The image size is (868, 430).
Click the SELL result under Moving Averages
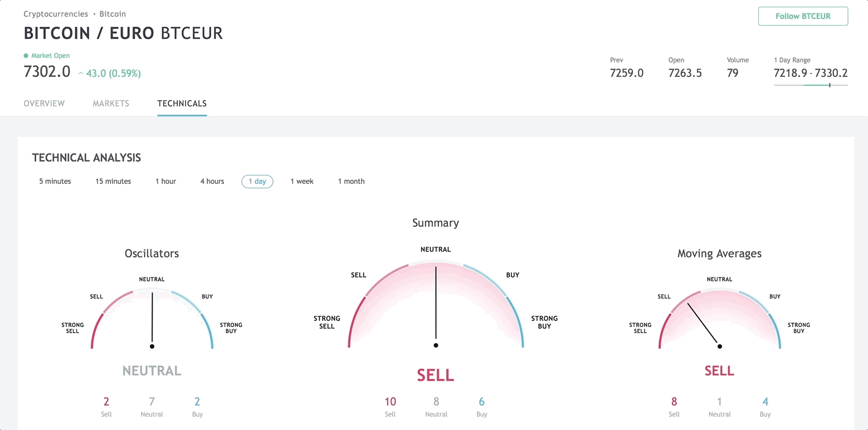click(719, 370)
